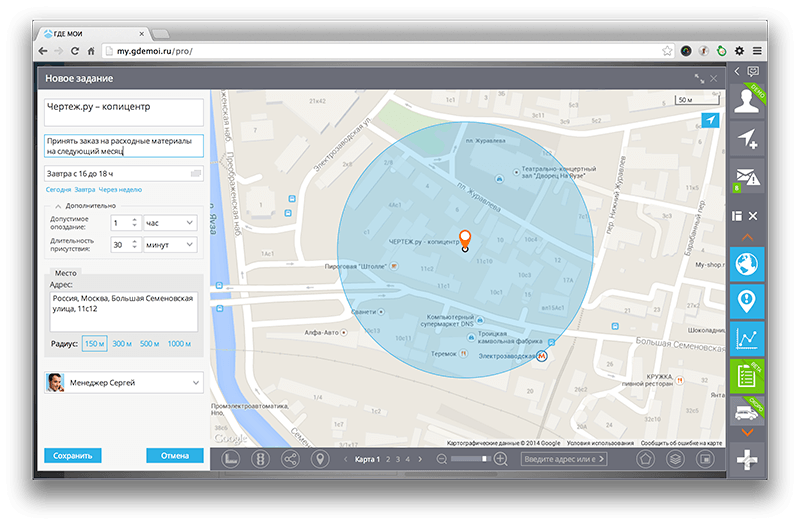Switch to Карта 1 tab
This screenshot has width=800, height=525.
pyautogui.click(x=367, y=459)
